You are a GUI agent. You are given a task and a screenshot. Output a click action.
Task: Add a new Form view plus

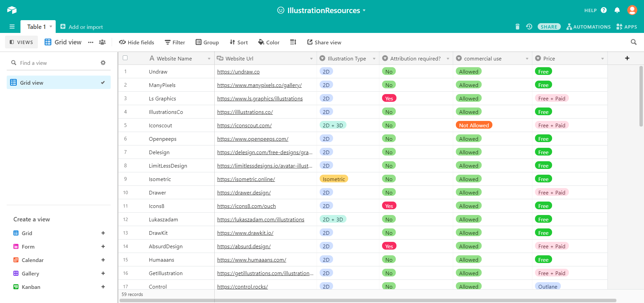[103, 246]
